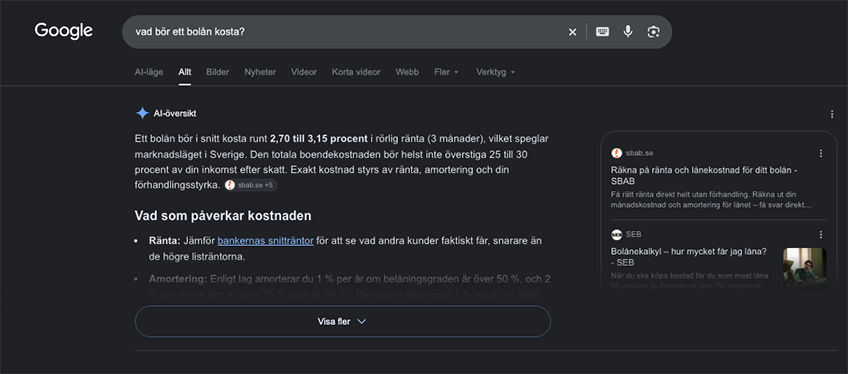Click SEB site name in card
This screenshot has width=848, height=374.
click(633, 235)
